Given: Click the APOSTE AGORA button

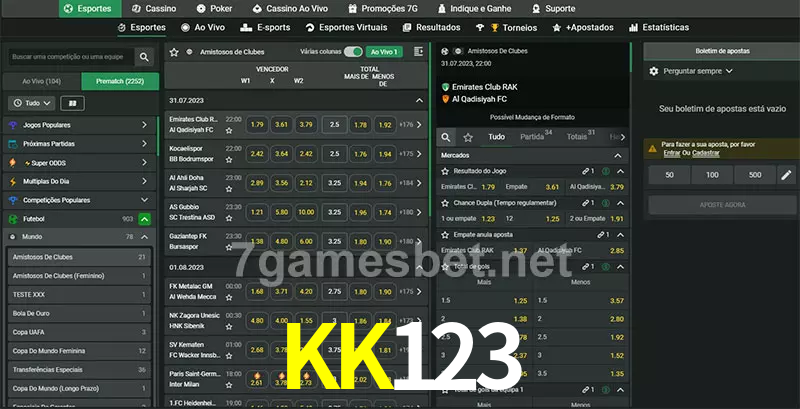Looking at the screenshot, I should pyautogui.click(x=722, y=205).
